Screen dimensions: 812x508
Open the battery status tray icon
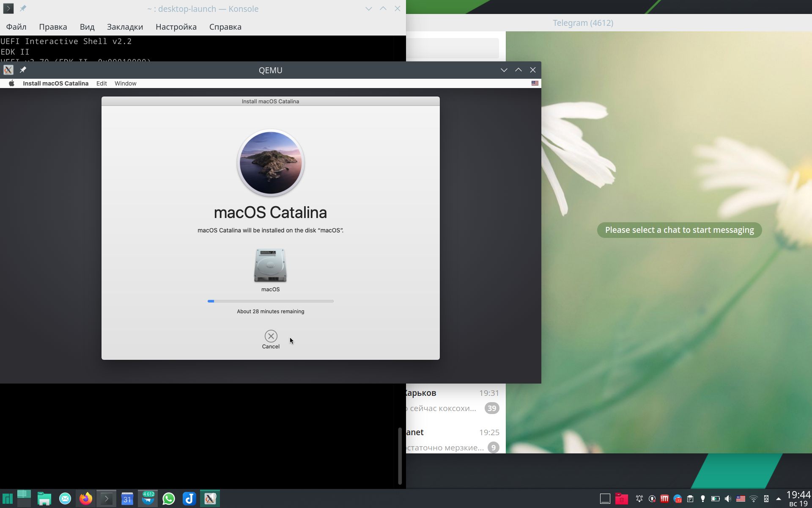pyautogui.click(x=715, y=499)
